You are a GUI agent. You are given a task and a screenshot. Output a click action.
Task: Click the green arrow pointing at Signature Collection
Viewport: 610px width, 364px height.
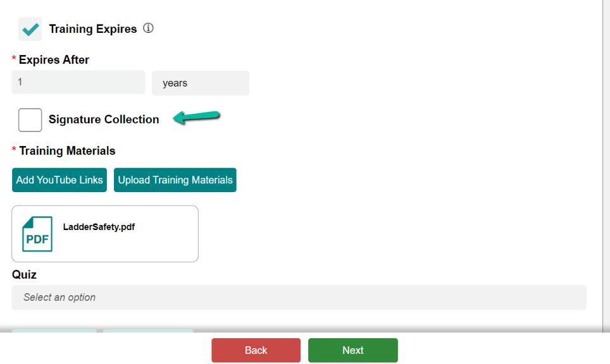pos(196,117)
